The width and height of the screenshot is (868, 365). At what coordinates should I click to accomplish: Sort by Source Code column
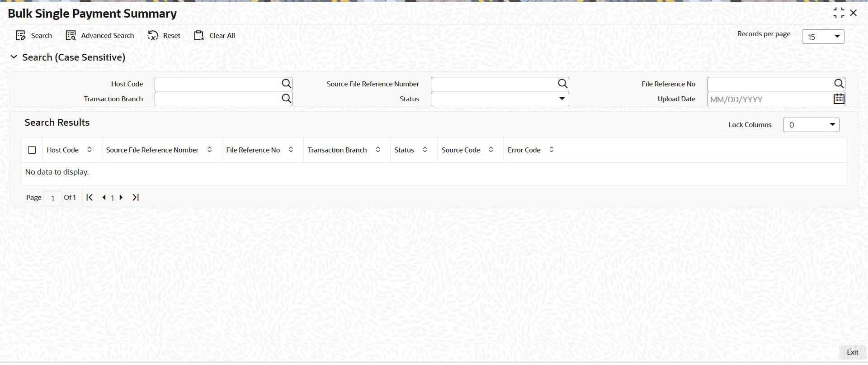(x=491, y=150)
